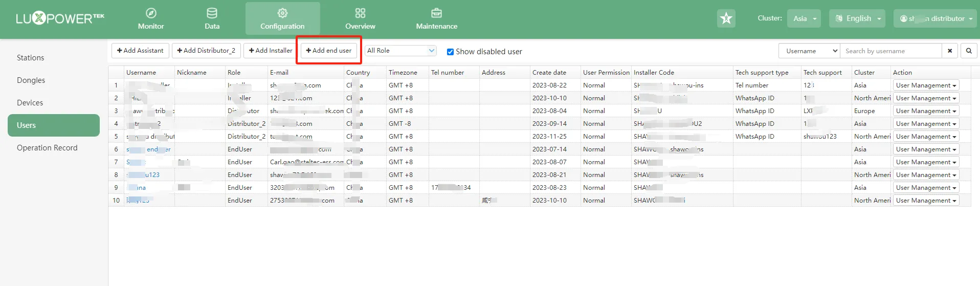Open the Monitor compass icon
980x286 pixels.
pyautogui.click(x=151, y=13)
